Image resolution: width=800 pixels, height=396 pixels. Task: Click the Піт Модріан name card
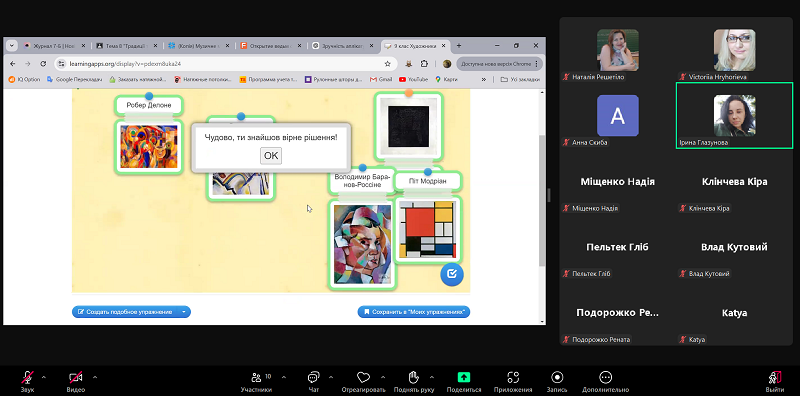point(428,181)
